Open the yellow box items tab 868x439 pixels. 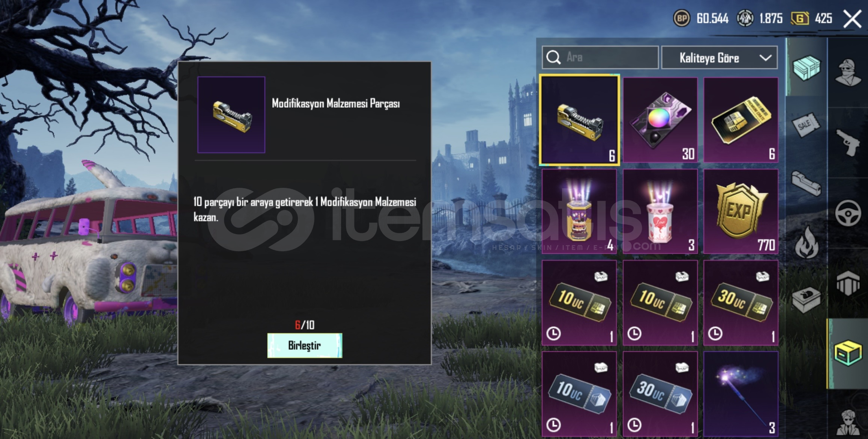point(848,353)
